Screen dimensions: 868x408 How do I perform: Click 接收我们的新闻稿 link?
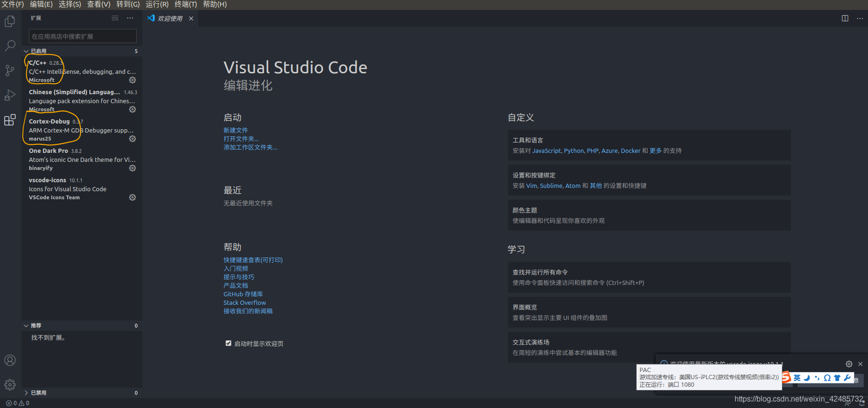(248, 311)
